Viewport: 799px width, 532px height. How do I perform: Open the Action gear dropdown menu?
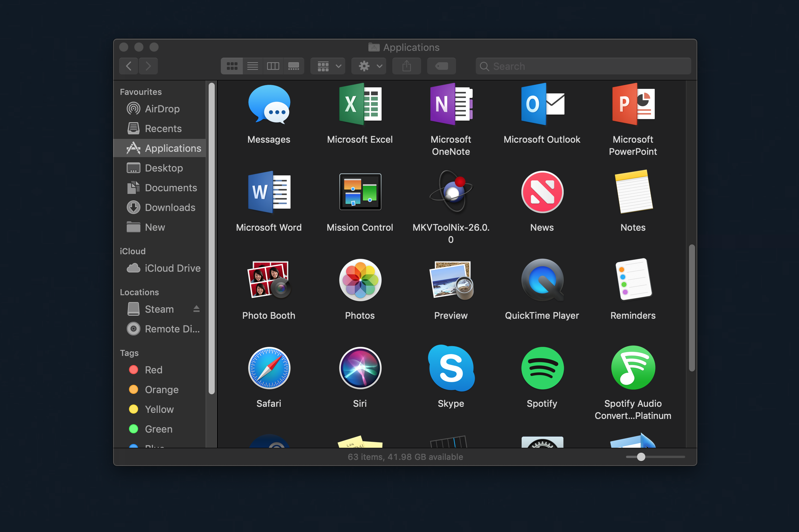[369, 66]
